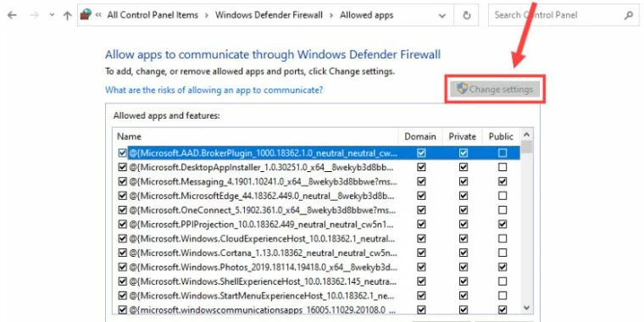Toggle Domain checkbox for OneConnect
This screenshot has height=322, width=644.
click(421, 210)
